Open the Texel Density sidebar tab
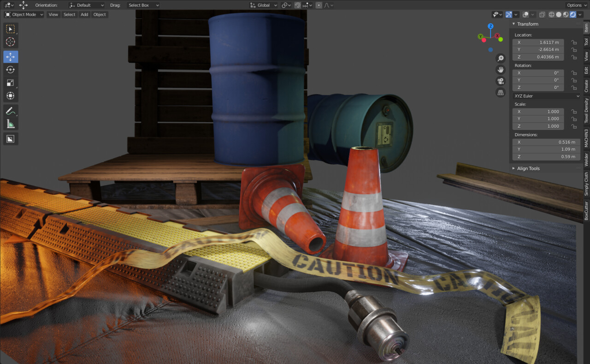 (586, 111)
